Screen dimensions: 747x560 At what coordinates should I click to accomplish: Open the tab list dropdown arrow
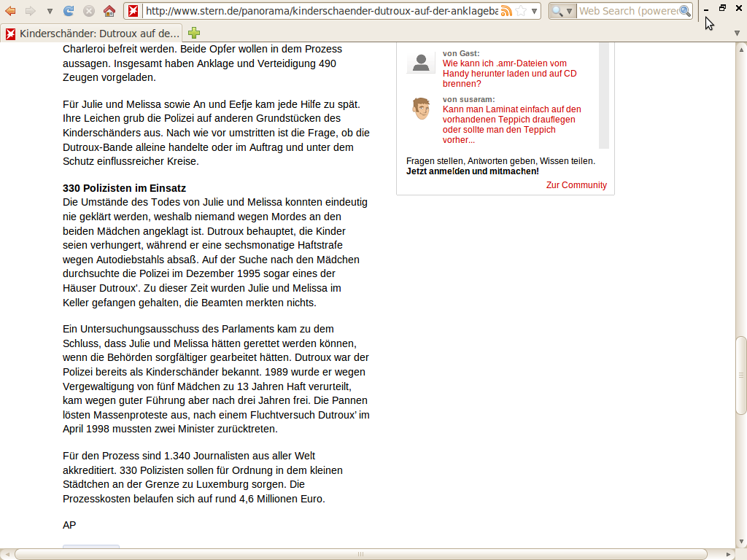pyautogui.click(x=737, y=34)
